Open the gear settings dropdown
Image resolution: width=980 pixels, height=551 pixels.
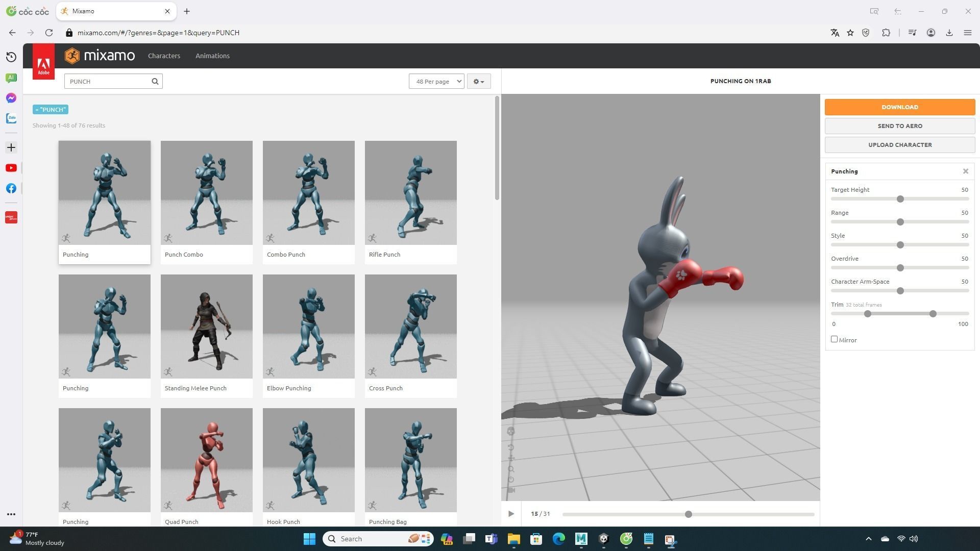pyautogui.click(x=479, y=81)
